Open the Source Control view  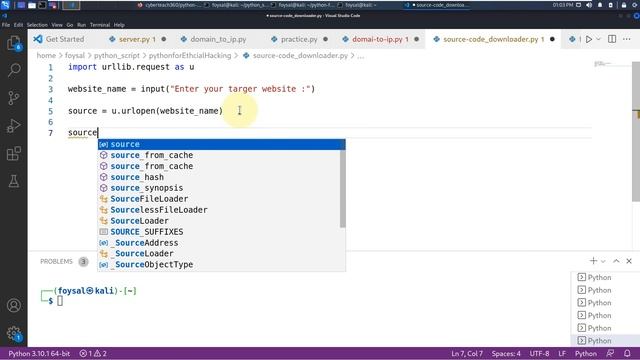[x=13, y=98]
